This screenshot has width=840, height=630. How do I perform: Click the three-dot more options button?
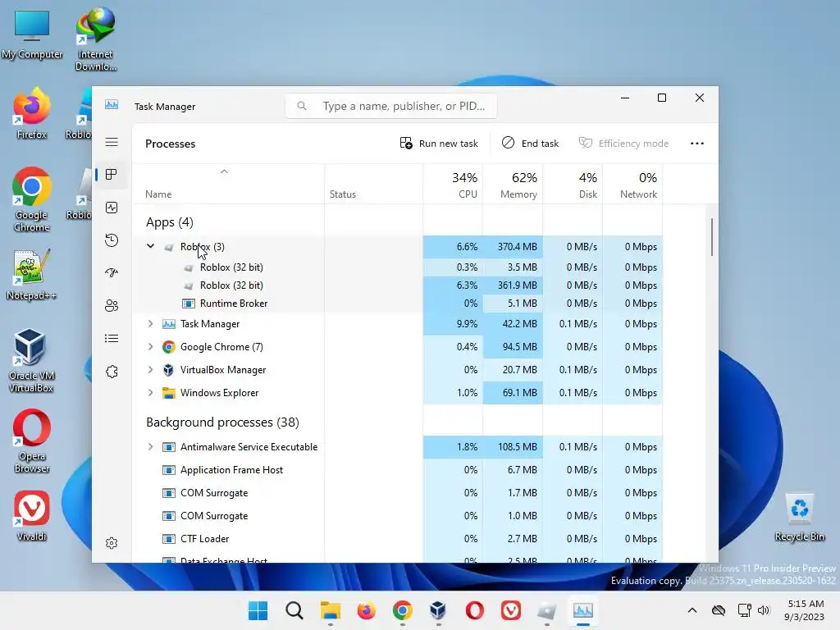pos(697,143)
